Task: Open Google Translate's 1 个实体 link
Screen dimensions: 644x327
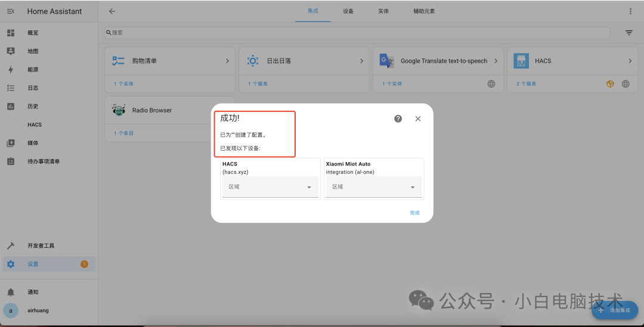Action: 392,84
